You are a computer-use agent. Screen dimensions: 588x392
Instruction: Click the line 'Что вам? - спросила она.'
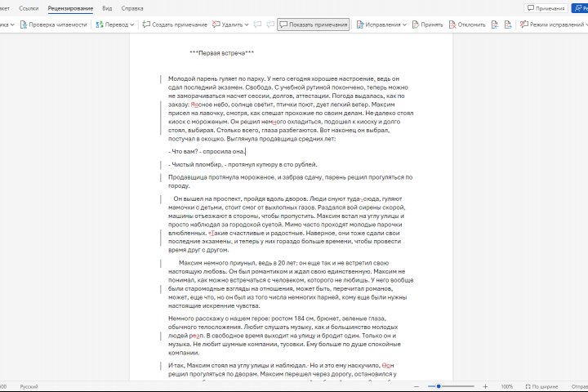point(207,152)
